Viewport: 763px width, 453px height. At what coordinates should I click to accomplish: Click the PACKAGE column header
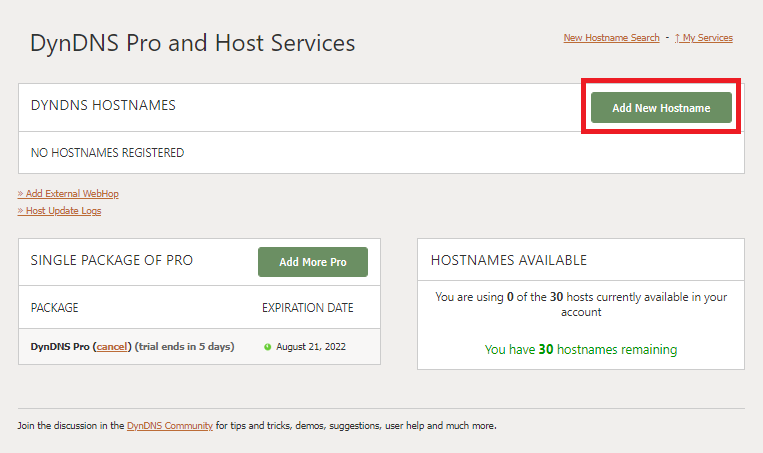(54, 308)
